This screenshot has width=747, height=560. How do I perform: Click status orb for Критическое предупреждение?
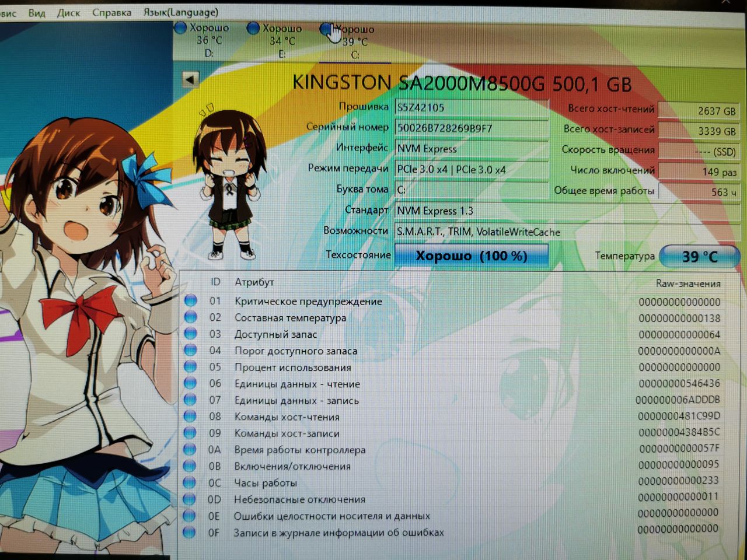click(190, 300)
